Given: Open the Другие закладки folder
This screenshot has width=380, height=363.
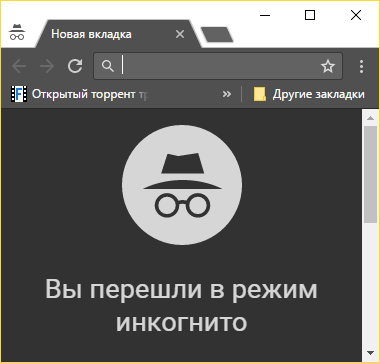Looking at the screenshot, I should coord(309,94).
